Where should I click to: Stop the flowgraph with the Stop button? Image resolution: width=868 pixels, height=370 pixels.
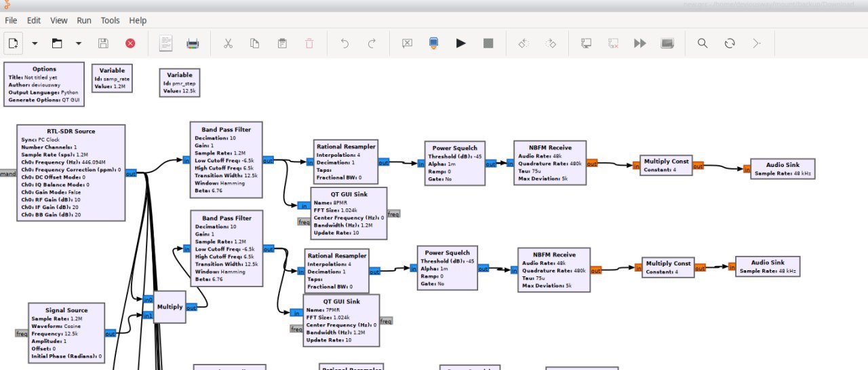pos(488,43)
